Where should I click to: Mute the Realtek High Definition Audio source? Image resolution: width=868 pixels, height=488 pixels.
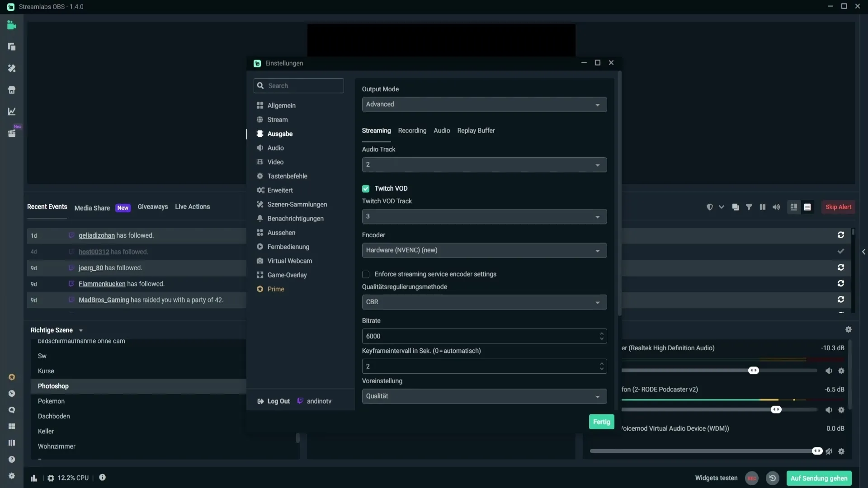[x=829, y=371]
